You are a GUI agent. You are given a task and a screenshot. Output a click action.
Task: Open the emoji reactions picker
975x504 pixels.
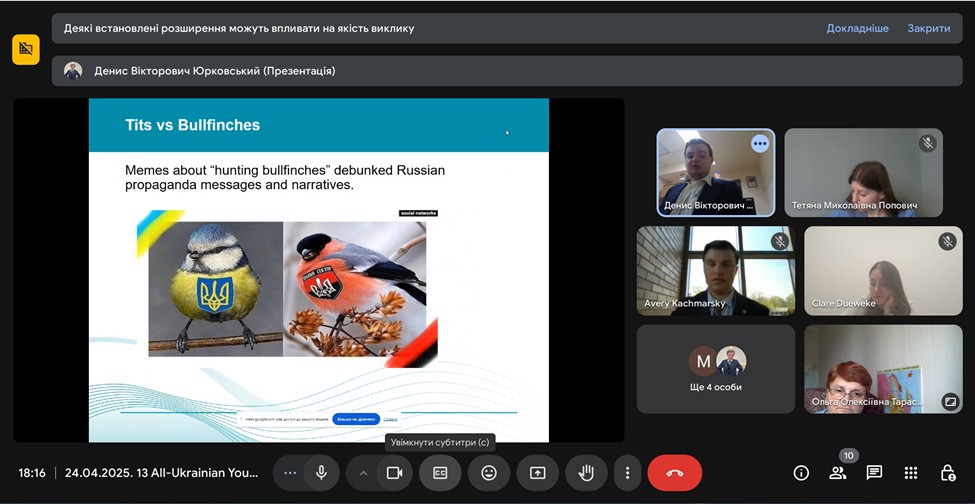click(x=489, y=473)
